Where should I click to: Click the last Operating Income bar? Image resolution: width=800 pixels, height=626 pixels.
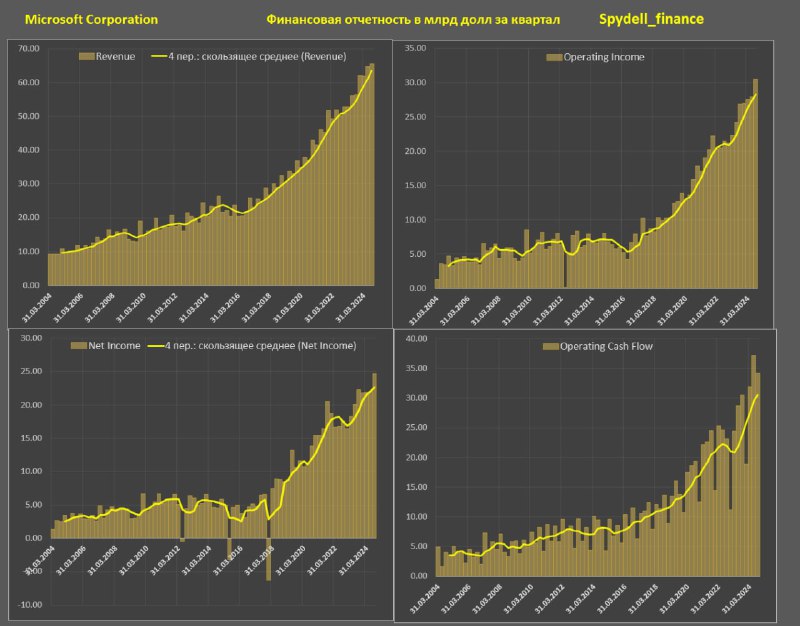click(755, 184)
